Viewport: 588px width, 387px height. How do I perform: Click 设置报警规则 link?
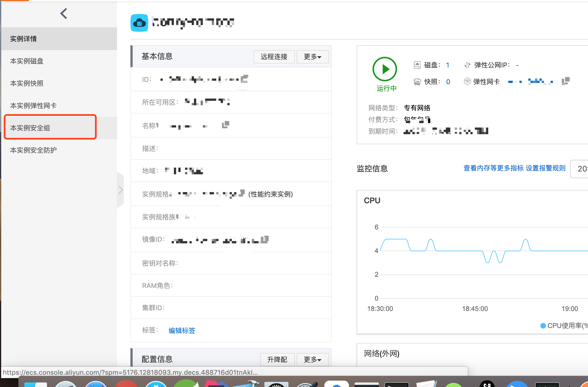point(545,168)
